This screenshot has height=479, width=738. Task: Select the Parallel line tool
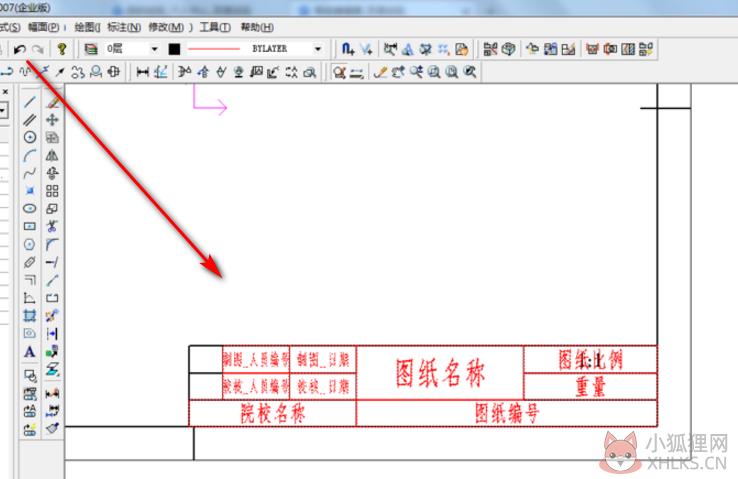30,120
